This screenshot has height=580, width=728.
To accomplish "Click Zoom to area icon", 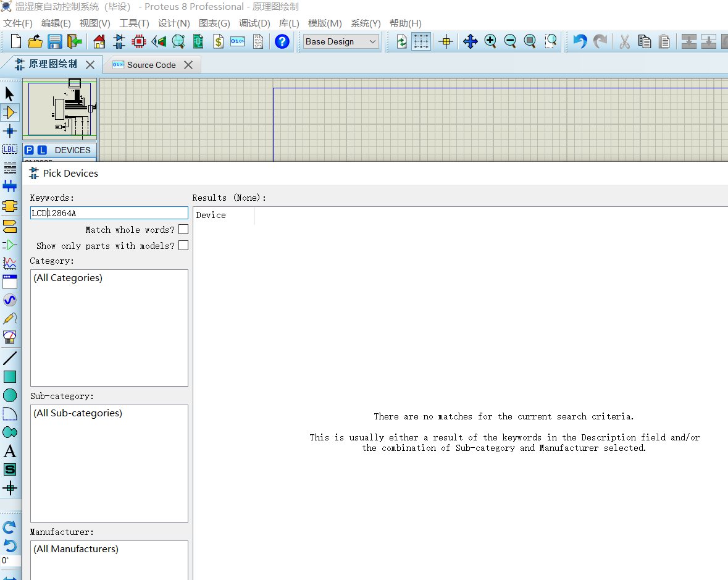I will (x=551, y=42).
